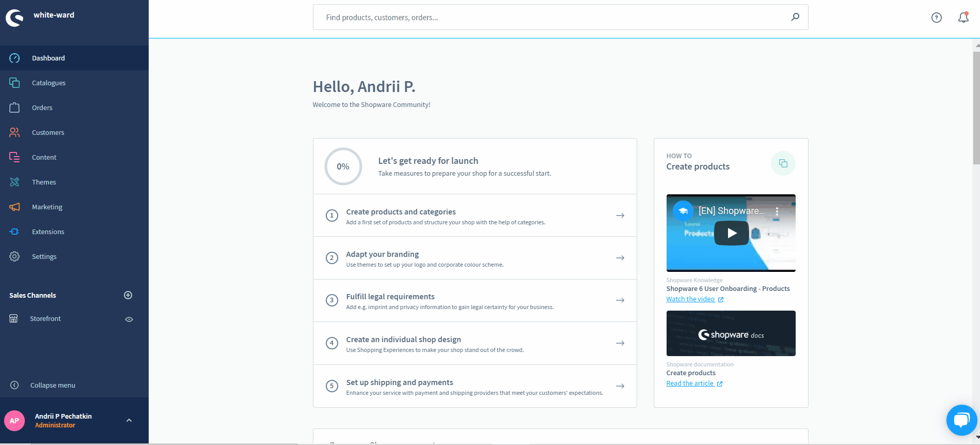Click the Shopware channel icon on video
This screenshot has height=445, width=980.
point(683,211)
